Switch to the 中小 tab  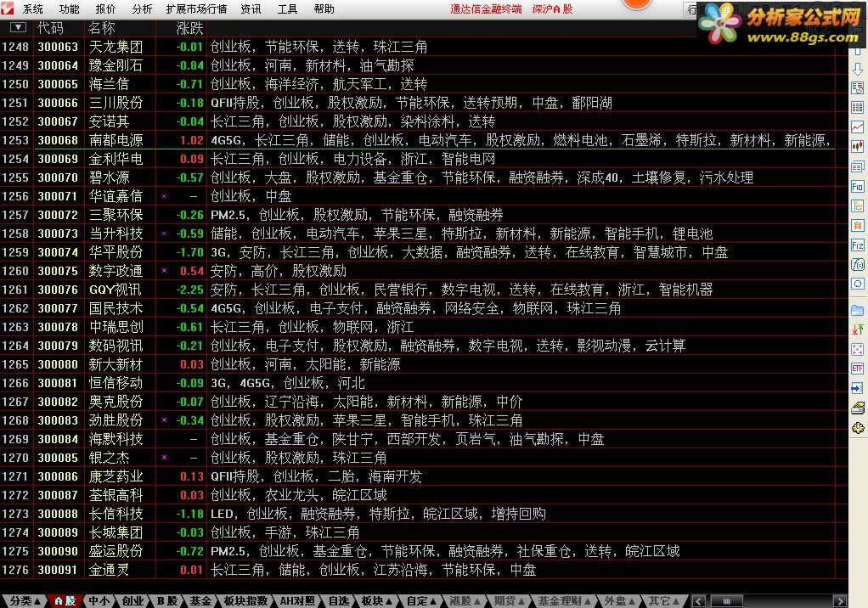99,601
